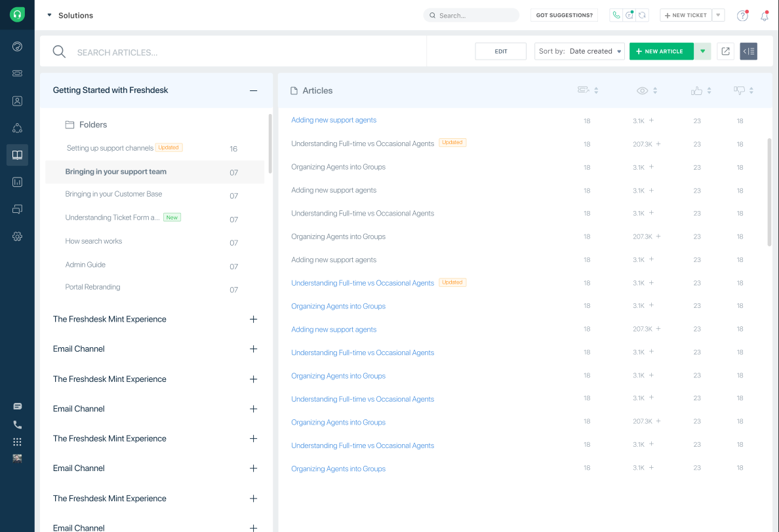This screenshot has height=532, width=779.
Task: Click the search articles magnifier icon
Action: coord(59,52)
